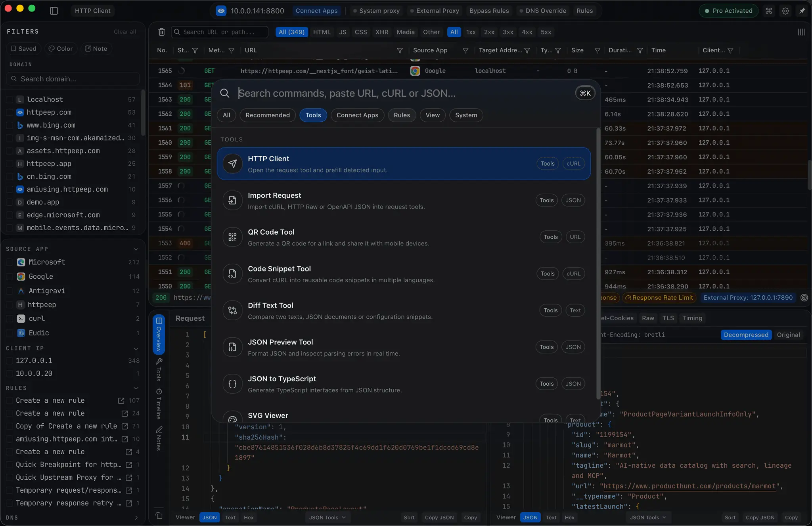The height and width of the screenshot is (526, 812).
Task: Click the Search domain field
Action: (x=73, y=79)
